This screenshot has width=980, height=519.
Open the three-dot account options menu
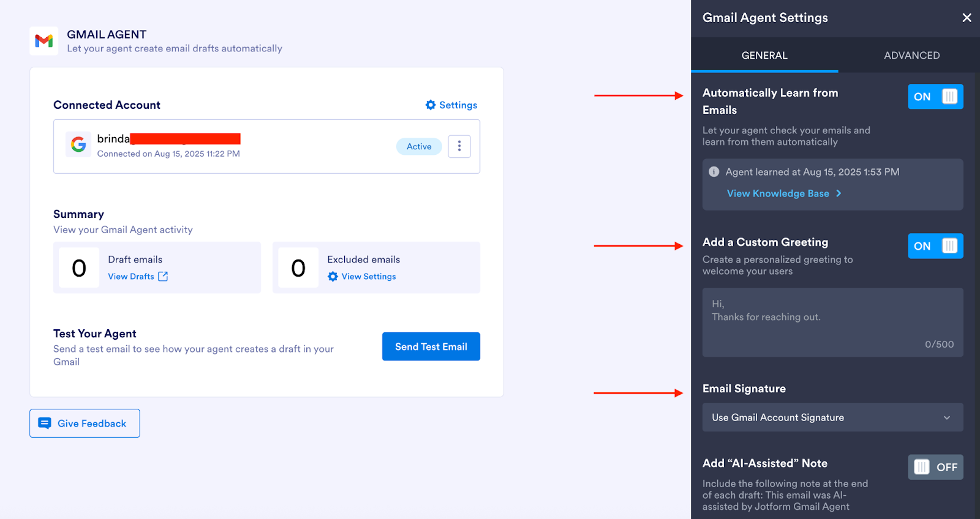tap(459, 146)
